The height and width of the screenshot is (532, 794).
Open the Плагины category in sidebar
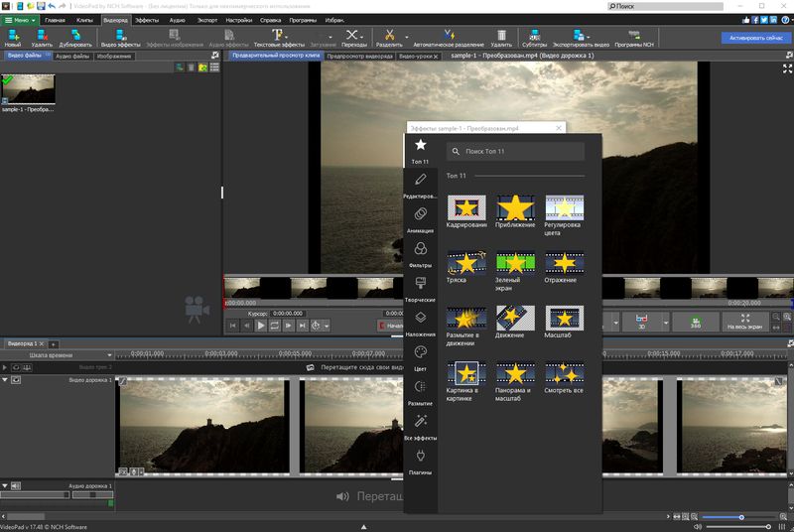tap(420, 461)
